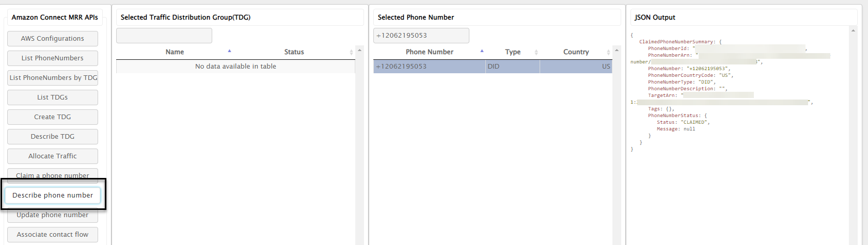Sort phone table by Phone Number
Viewport: 868px width, 245px height.
[430, 52]
